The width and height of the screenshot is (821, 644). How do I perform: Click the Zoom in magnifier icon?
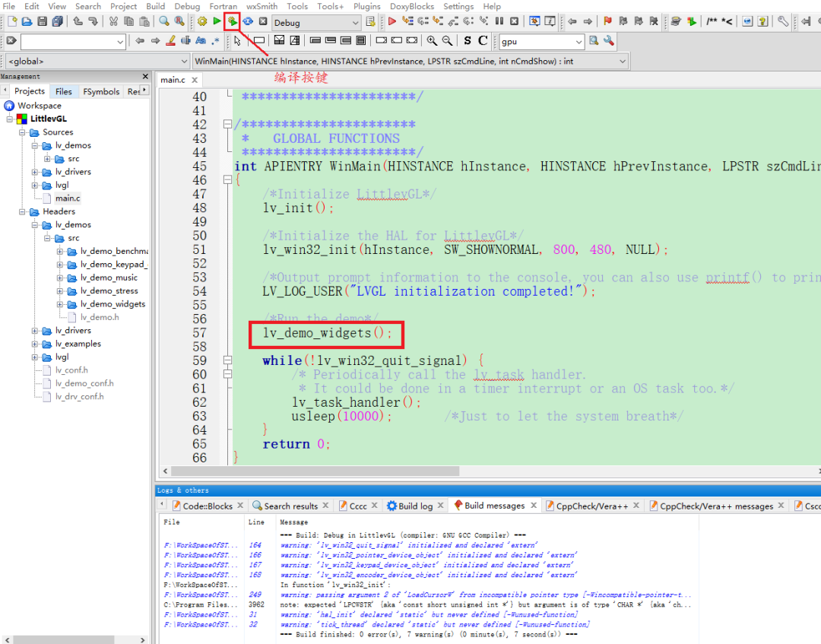432,40
